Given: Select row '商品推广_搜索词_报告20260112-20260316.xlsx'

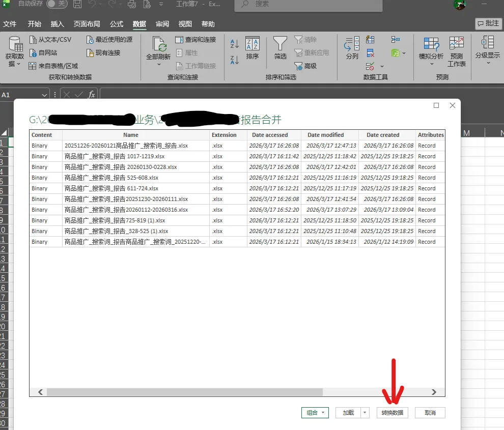Looking at the screenshot, I should (x=237, y=210).
